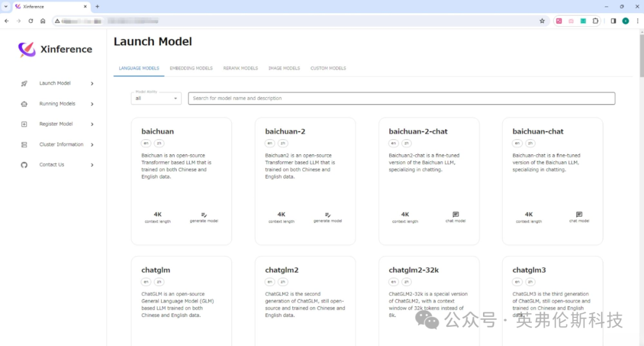Open the browser home page icon

[x=43, y=21]
